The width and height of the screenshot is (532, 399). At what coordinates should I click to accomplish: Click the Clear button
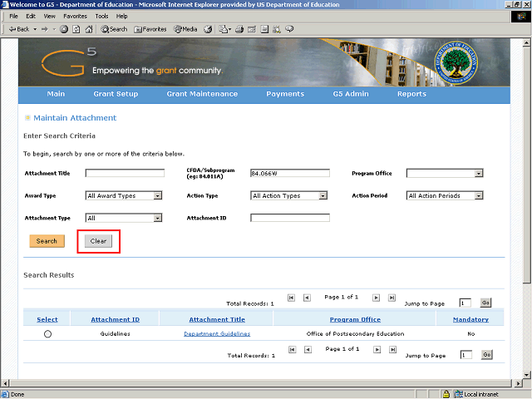98,241
